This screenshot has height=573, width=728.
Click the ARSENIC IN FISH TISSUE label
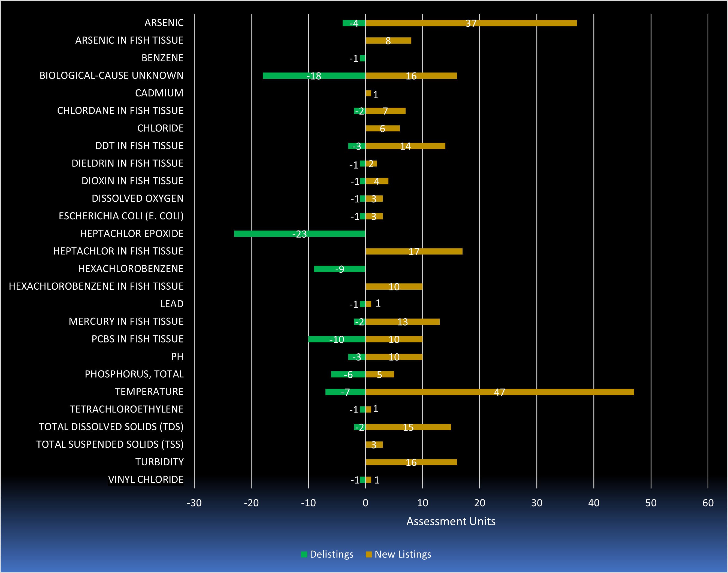click(129, 40)
